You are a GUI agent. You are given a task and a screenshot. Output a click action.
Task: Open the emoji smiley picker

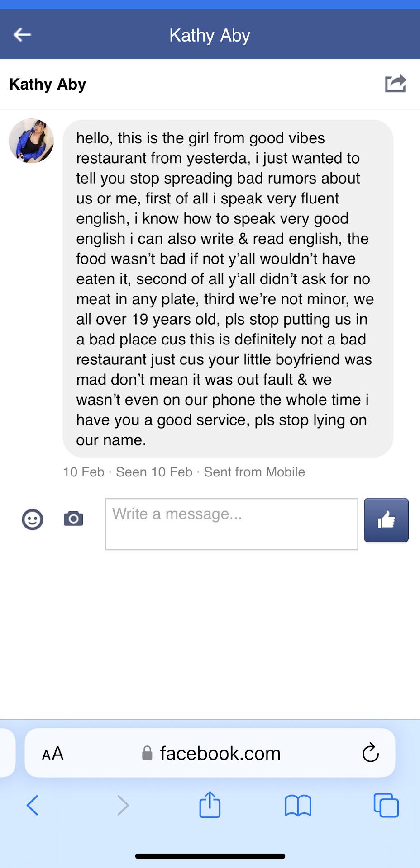coord(33,519)
